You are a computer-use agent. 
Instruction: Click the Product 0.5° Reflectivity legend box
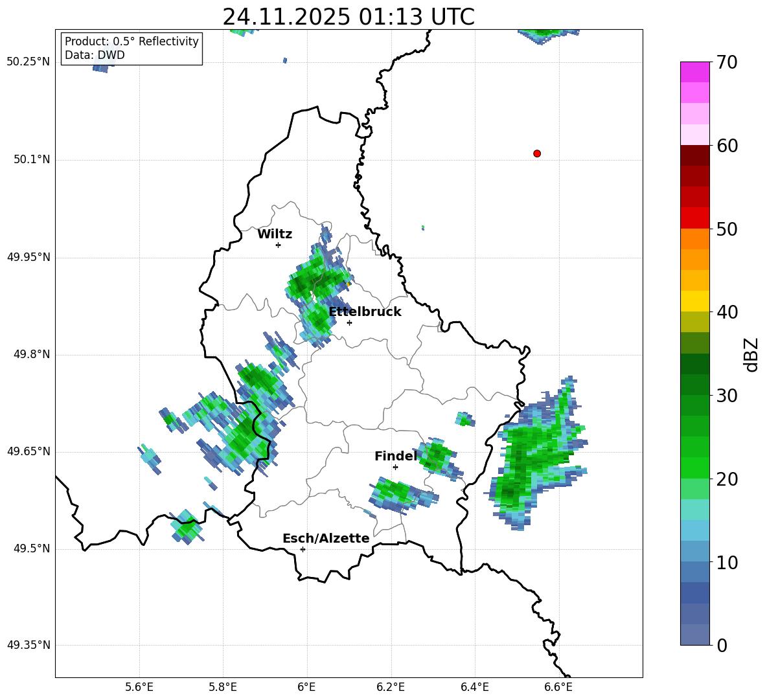click(132, 49)
